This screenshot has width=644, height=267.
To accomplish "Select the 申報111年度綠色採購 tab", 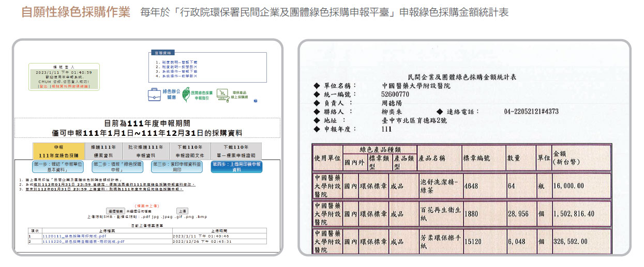I will (x=58, y=151).
